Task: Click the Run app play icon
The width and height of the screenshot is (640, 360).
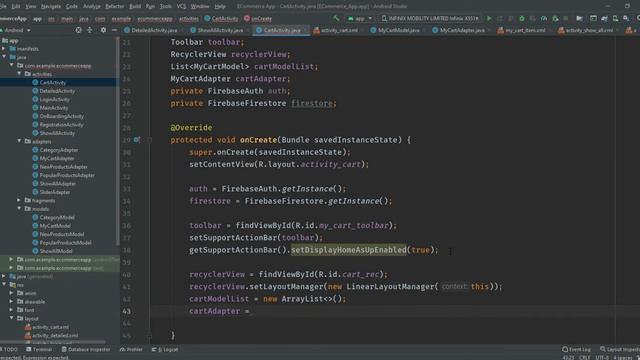Action: click(489, 18)
